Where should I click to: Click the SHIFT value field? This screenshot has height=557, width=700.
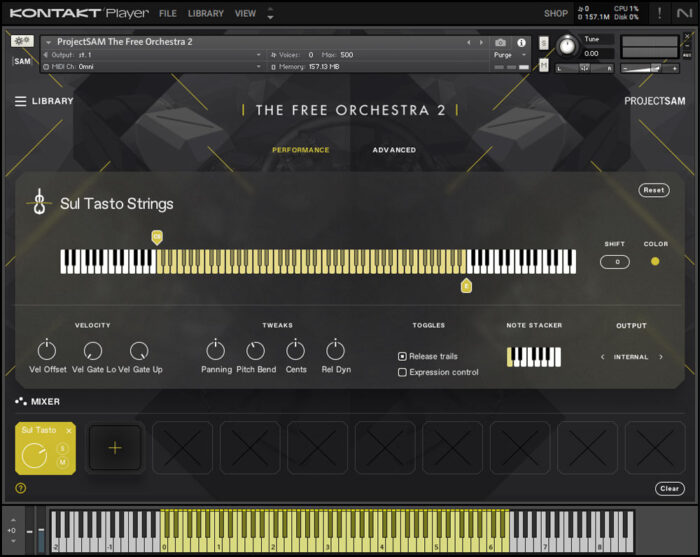coord(615,262)
